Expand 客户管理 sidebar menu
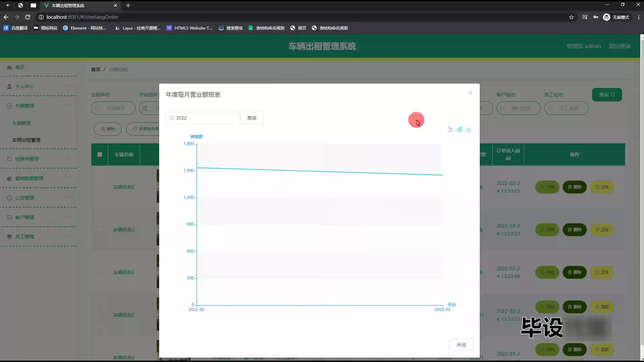Screen dimensions: 644x362 [38, 217]
